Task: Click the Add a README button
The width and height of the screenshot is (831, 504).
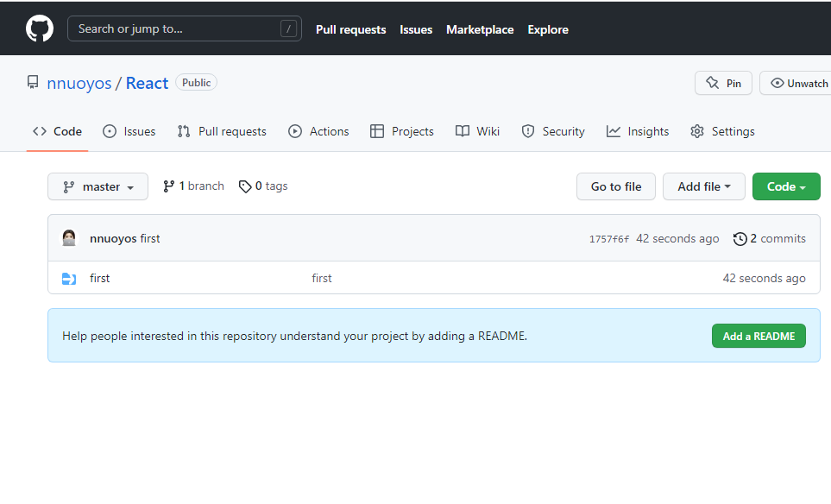Action: [759, 336]
